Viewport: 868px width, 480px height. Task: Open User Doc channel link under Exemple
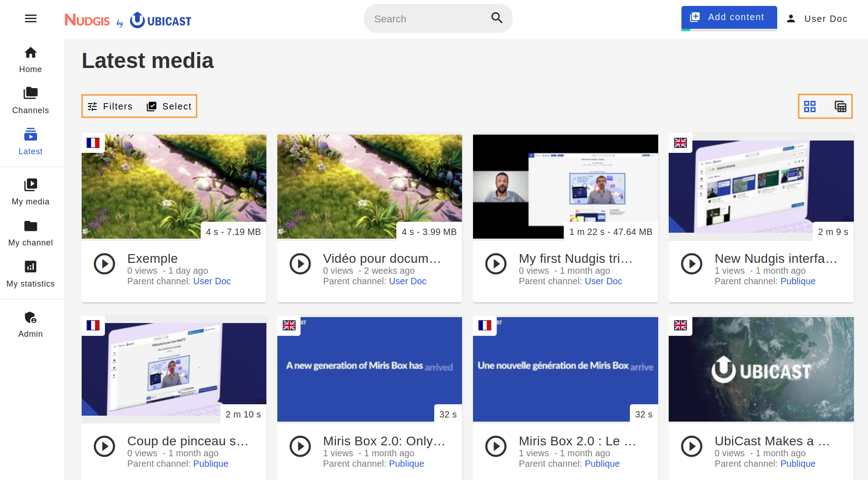[x=212, y=281]
